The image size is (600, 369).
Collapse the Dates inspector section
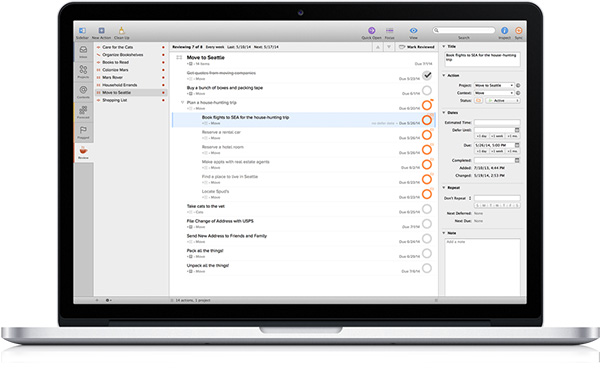coord(444,113)
